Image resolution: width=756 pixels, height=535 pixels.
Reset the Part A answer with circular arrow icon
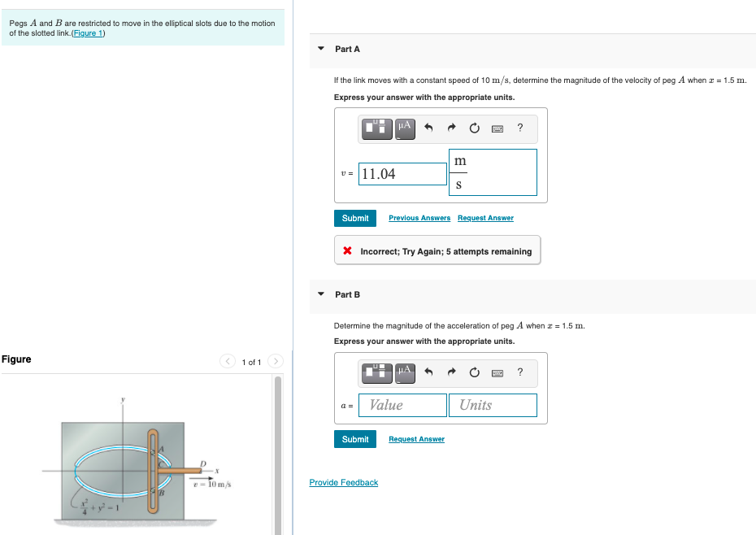point(472,128)
